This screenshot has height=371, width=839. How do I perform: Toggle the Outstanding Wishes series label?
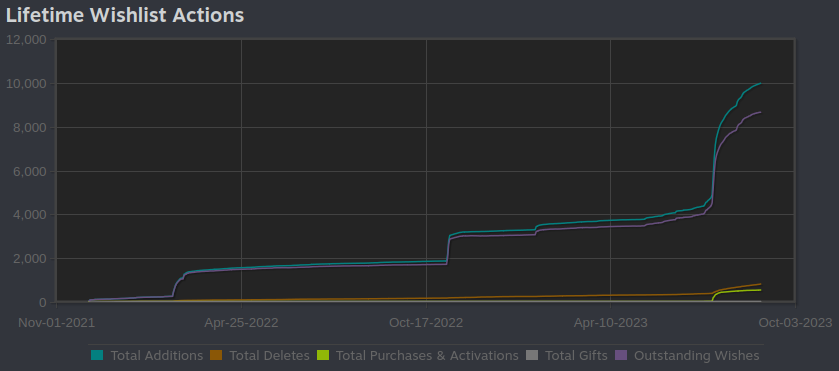click(x=697, y=355)
